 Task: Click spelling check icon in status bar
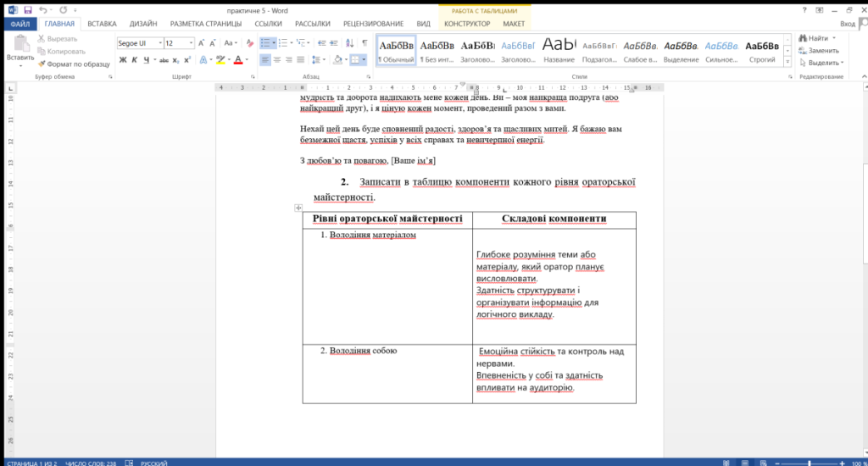129,463
